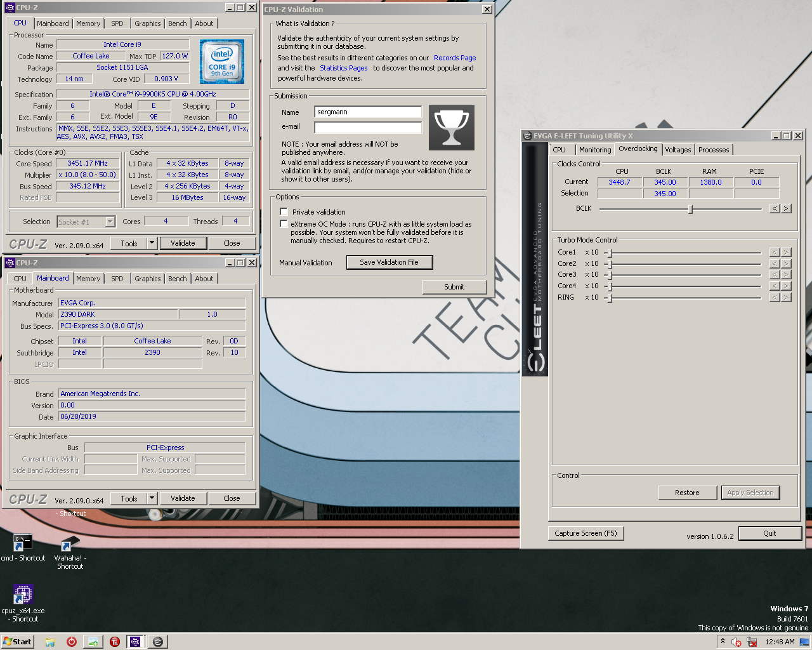The height and width of the screenshot is (650, 812).
Task: Switch to CPU-Z taskbar button
Action: pyautogui.click(x=135, y=642)
